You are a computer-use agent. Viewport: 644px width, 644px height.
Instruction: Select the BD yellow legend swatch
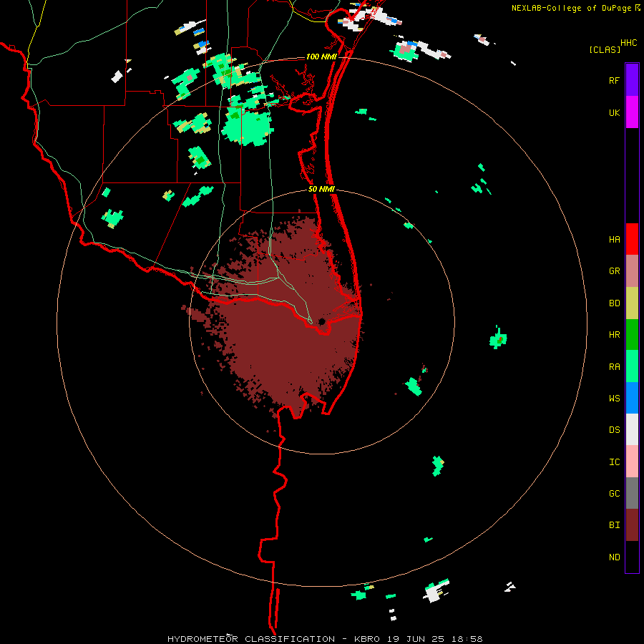pos(632,303)
